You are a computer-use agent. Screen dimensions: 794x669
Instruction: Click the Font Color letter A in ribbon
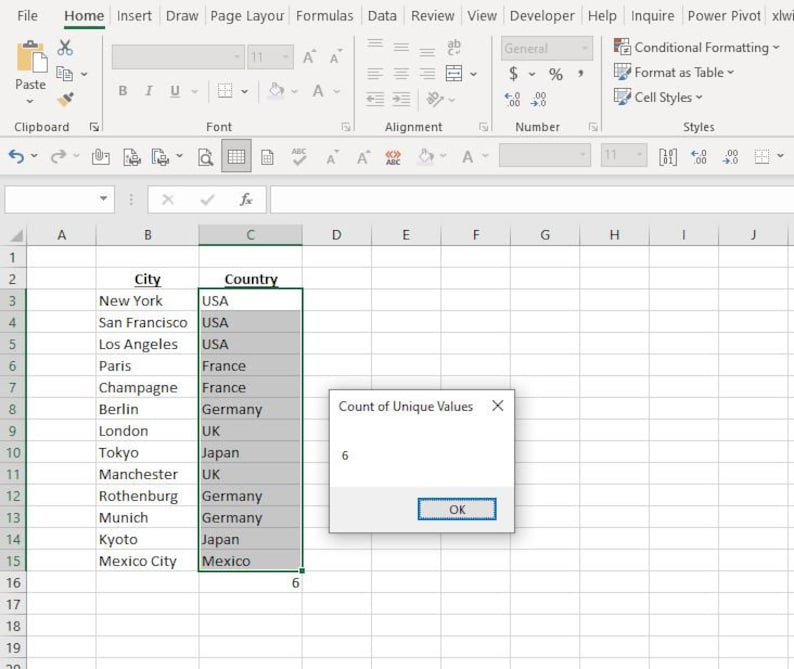(x=318, y=91)
